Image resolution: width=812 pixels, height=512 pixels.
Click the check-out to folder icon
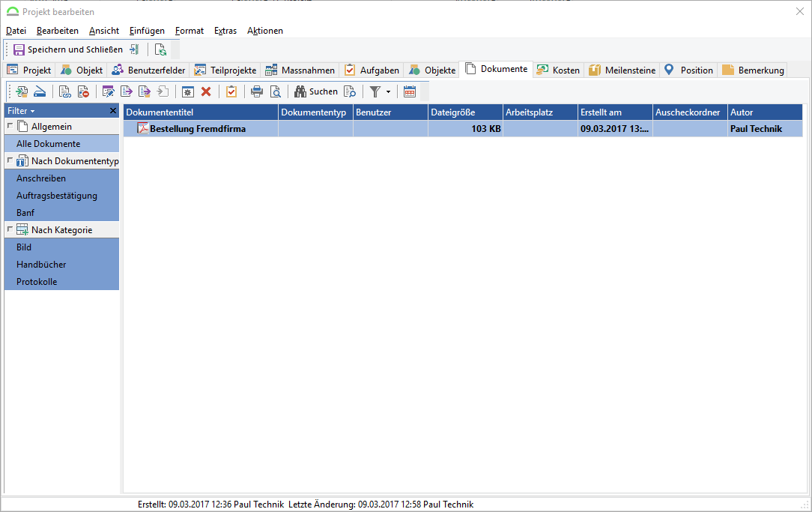pyautogui.click(x=145, y=91)
